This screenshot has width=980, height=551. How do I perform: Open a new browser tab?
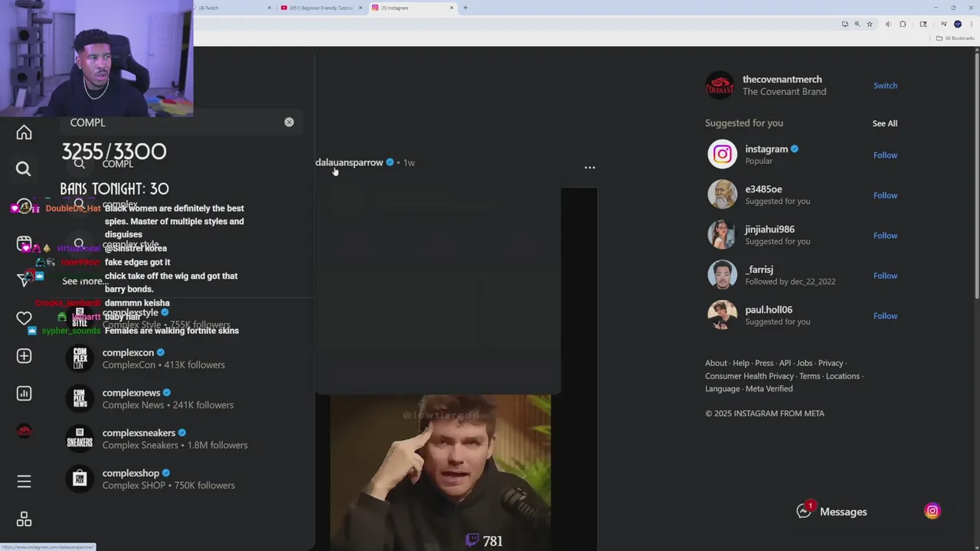click(465, 8)
